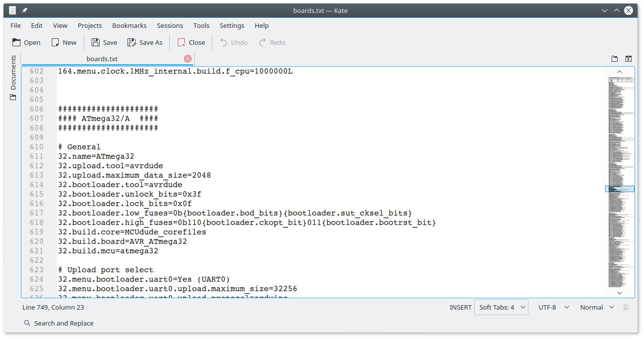Click the Line 749, Column 23 indicator

coord(53,307)
